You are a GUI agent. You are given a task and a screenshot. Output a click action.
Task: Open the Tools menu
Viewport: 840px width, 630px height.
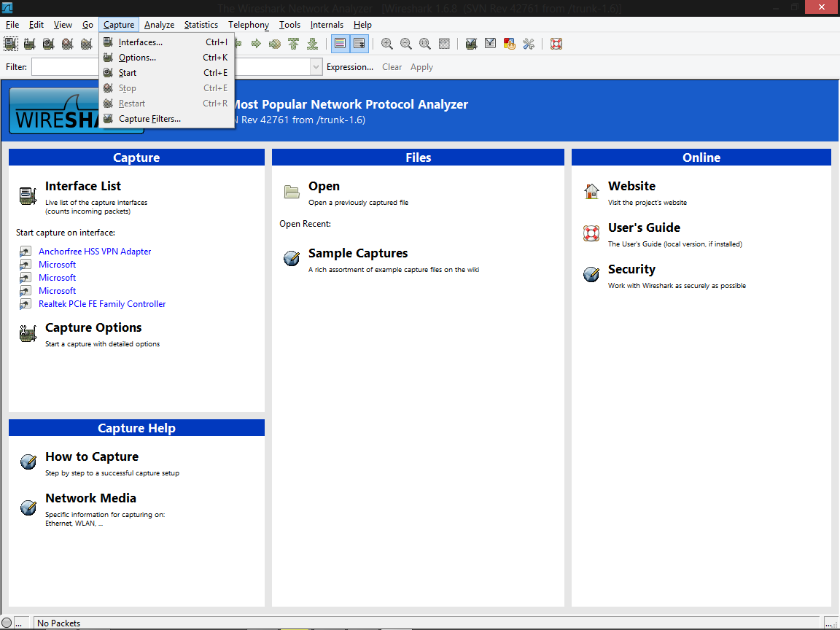click(x=289, y=25)
